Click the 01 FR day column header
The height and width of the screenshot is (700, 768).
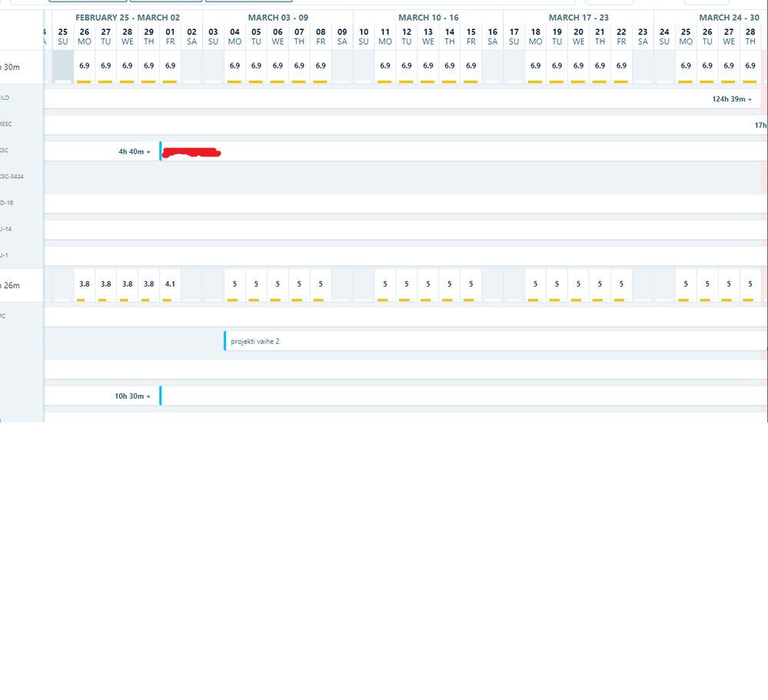(170, 37)
